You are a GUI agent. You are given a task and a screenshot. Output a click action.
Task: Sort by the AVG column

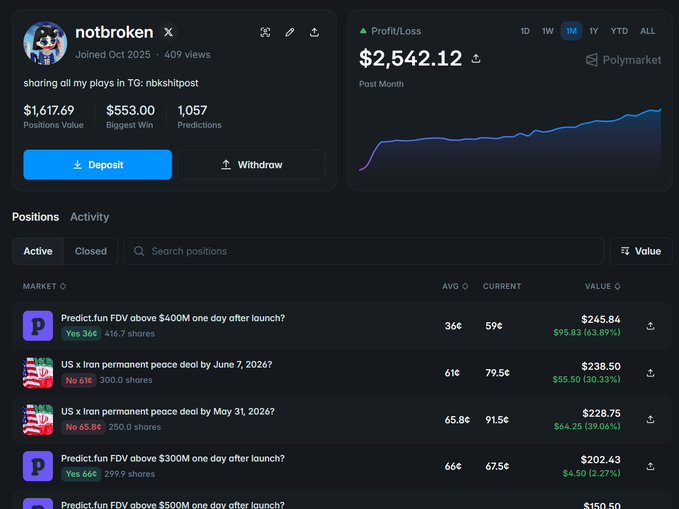pos(455,286)
